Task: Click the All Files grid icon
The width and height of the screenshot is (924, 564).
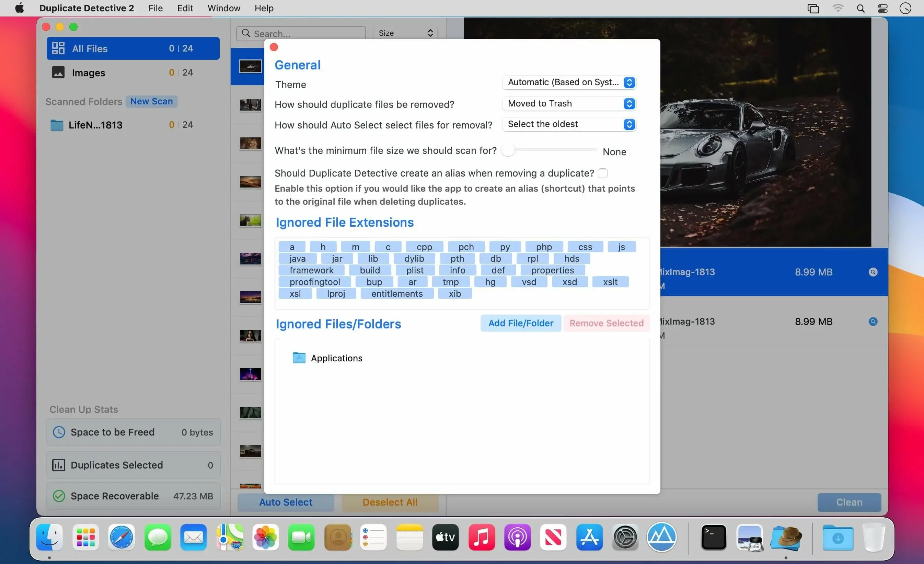Action: [x=58, y=48]
